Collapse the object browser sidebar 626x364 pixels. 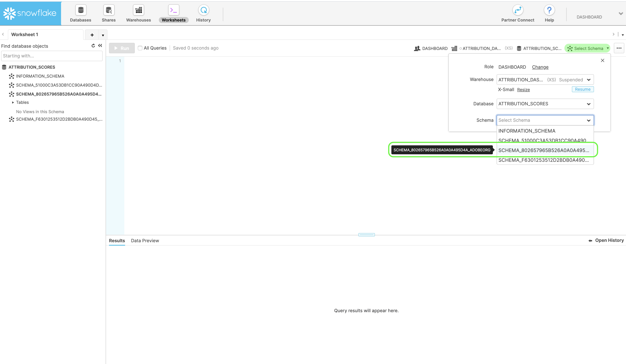(100, 46)
